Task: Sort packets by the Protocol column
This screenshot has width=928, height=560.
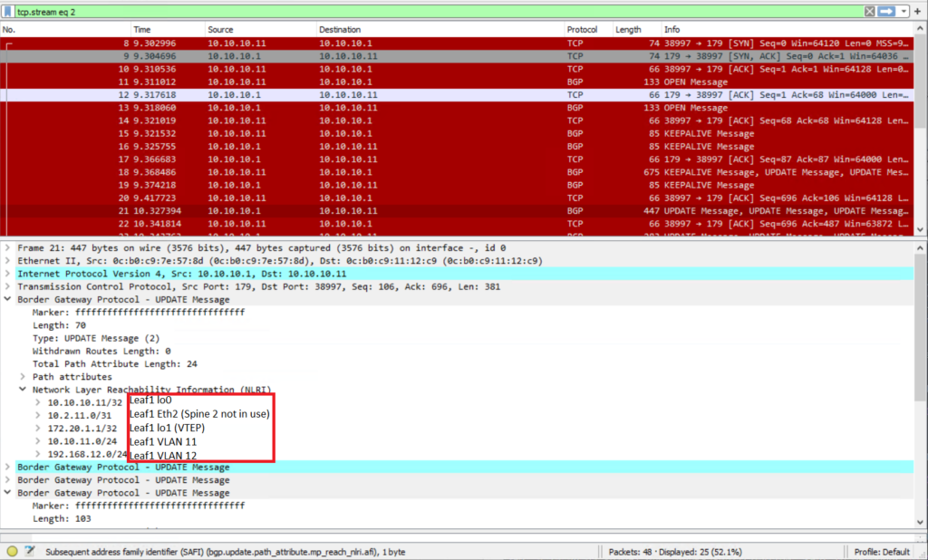Action: [x=583, y=28]
